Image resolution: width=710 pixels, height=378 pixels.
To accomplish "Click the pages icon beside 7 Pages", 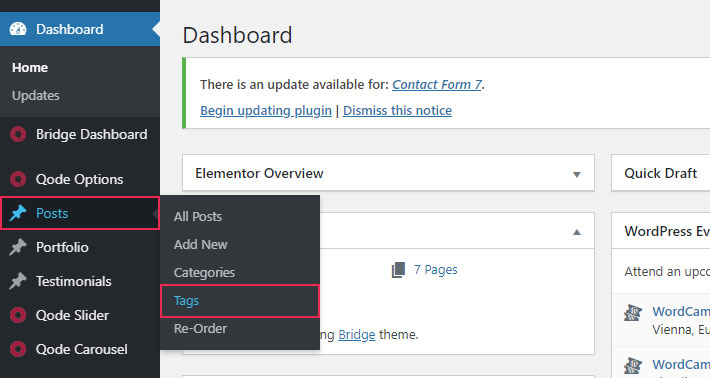I will [x=398, y=270].
